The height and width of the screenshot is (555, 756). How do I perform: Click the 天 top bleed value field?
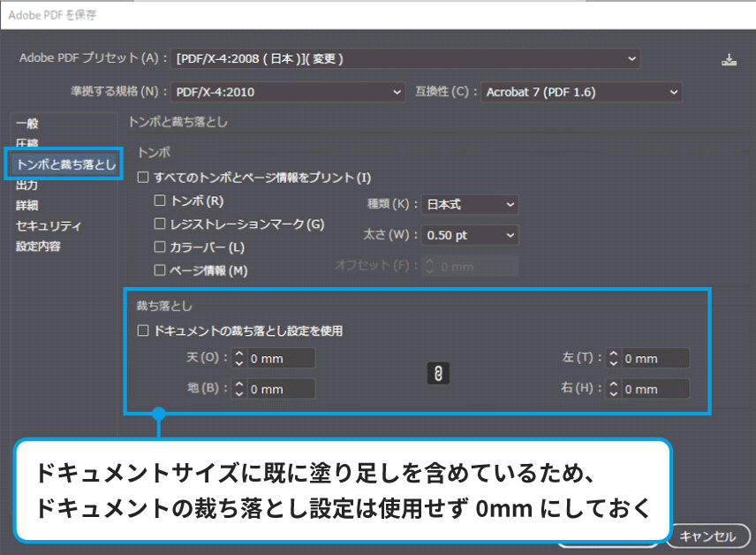click(x=280, y=359)
